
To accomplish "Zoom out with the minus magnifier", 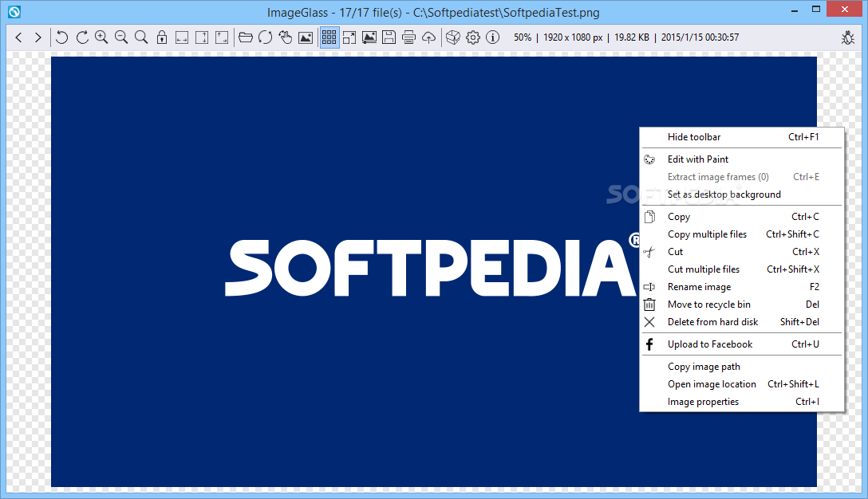I will pos(121,37).
